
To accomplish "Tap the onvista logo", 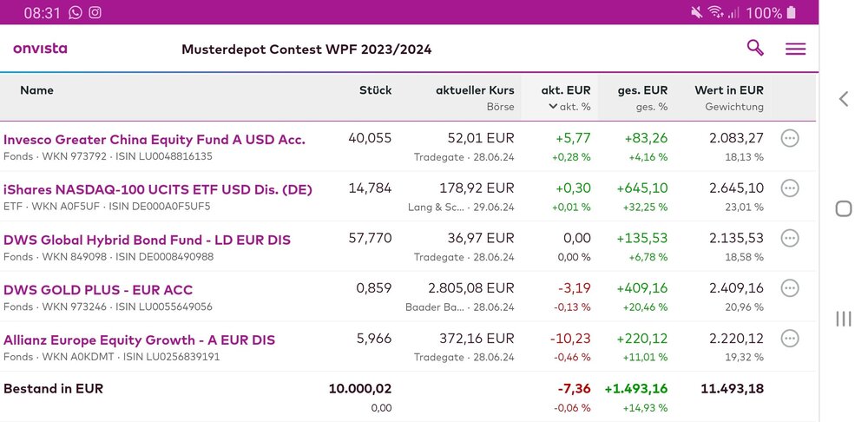I will (x=40, y=49).
